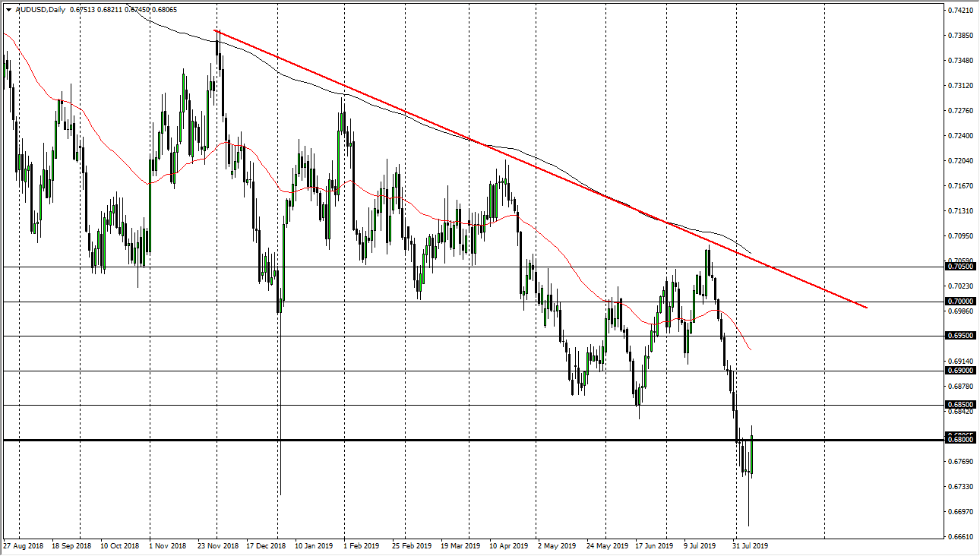
Task: Click the 27 Aug 2018 date label
Action: [x=25, y=545]
